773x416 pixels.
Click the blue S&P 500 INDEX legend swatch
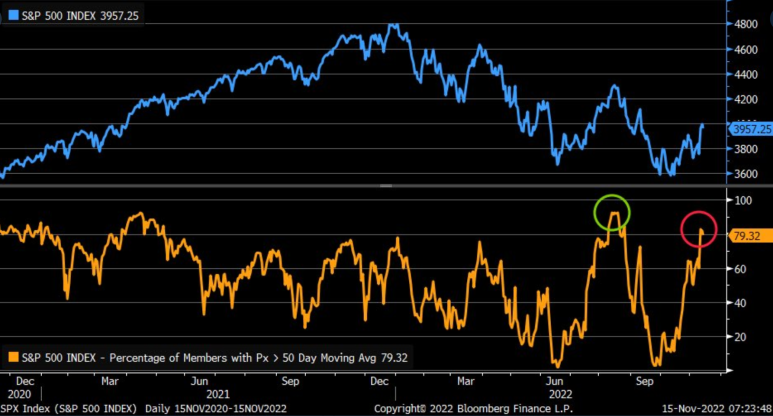[x=14, y=15]
